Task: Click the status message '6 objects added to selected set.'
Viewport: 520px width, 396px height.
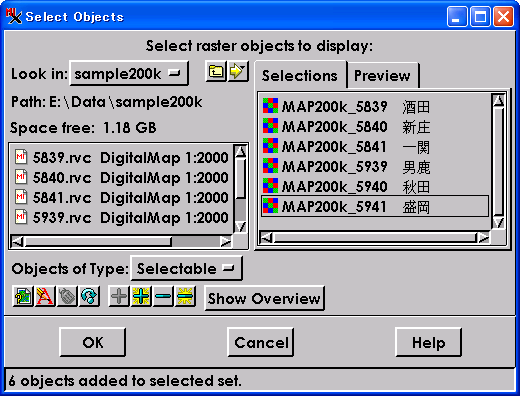Action: [x=125, y=381]
